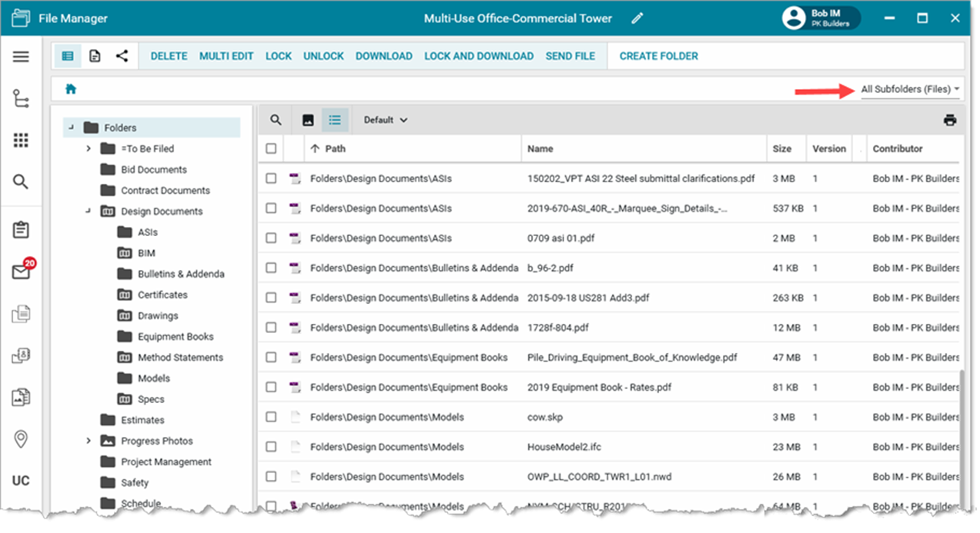Select the Drawings folder in tree
This screenshot has width=980, height=533.
(157, 315)
